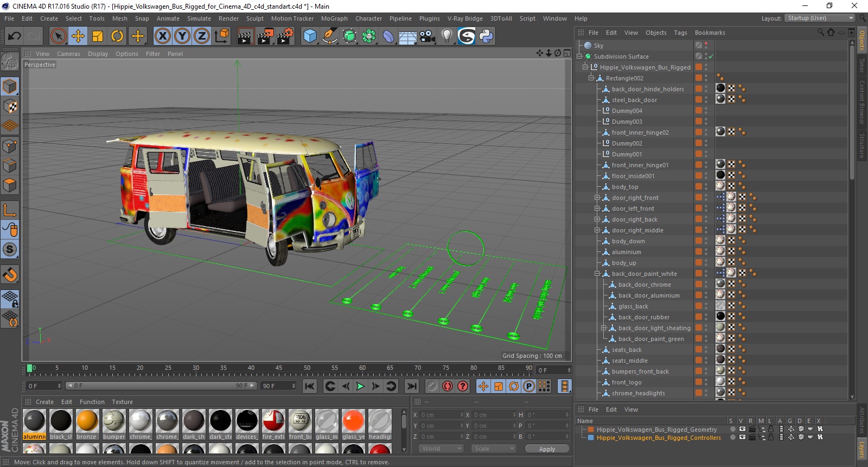Expand door_right_front object
This screenshot has height=467, width=868.
click(x=597, y=198)
